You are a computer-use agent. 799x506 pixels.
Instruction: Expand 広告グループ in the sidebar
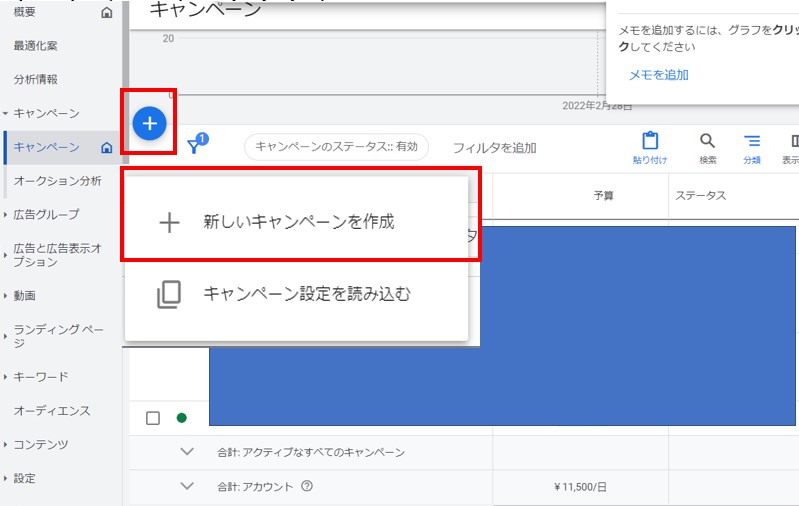[x=5, y=215]
